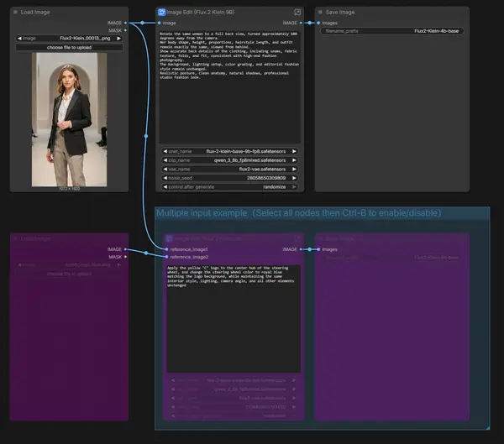Image resolution: width=504 pixels, height=444 pixels.
Task: Increase top noise_seed with right arrow
Action: pyautogui.click(x=294, y=178)
